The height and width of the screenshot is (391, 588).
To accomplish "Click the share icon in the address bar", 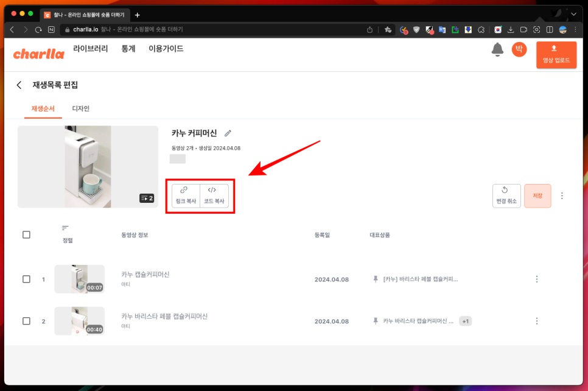I will [369, 30].
